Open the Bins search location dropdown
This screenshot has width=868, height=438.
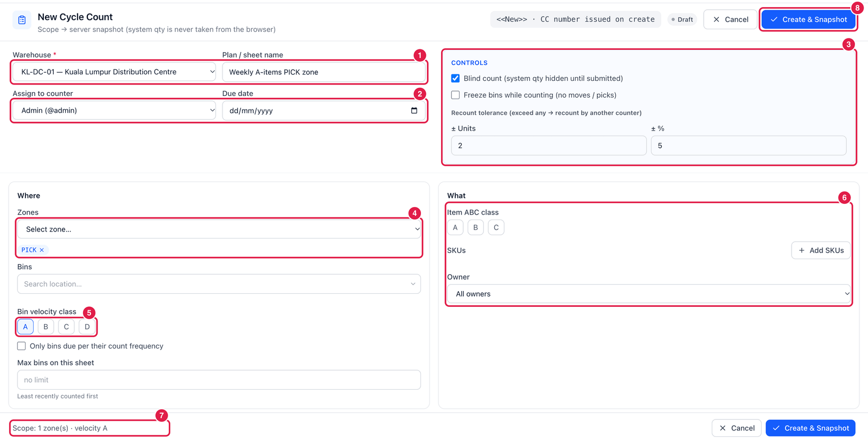219,284
